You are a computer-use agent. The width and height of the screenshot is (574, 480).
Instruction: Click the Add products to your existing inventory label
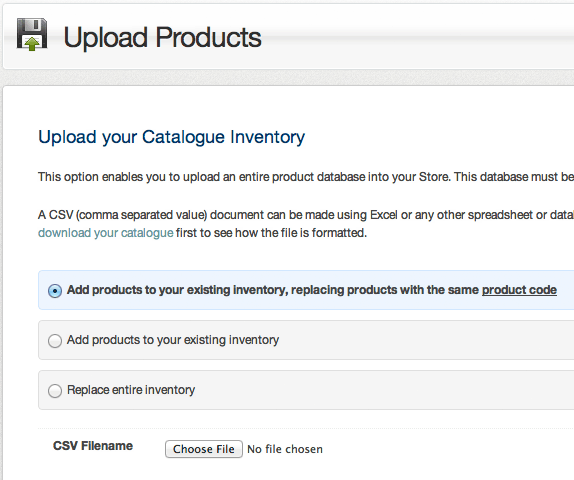[173, 340]
